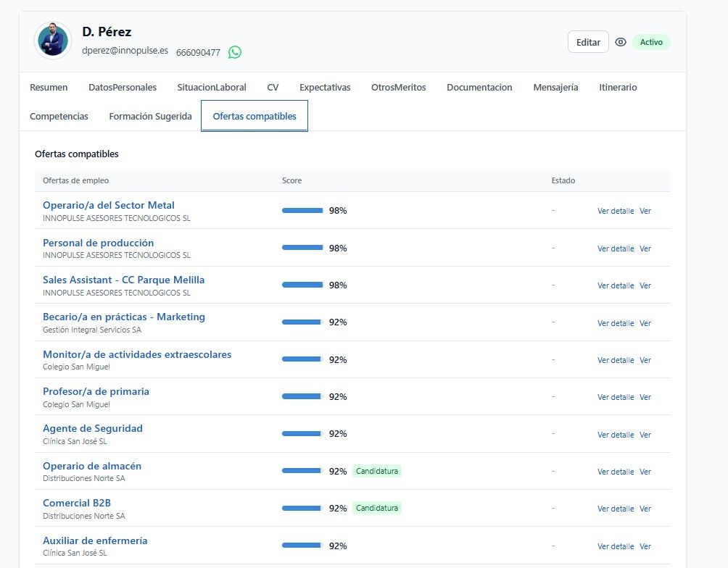Open the Personal de producción offer

[99, 243]
